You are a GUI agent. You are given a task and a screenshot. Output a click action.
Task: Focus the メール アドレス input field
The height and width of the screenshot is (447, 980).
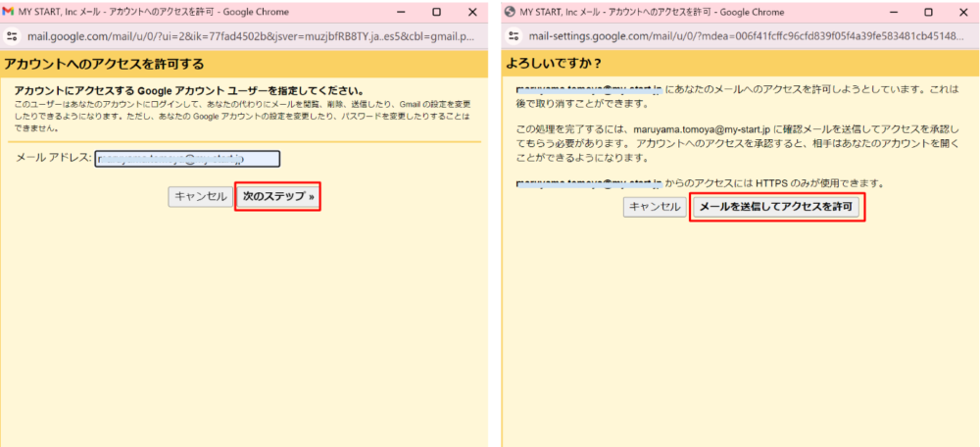point(187,159)
